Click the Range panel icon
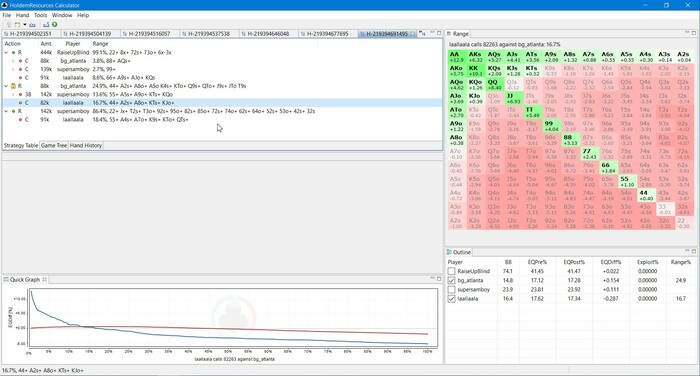 click(x=449, y=33)
